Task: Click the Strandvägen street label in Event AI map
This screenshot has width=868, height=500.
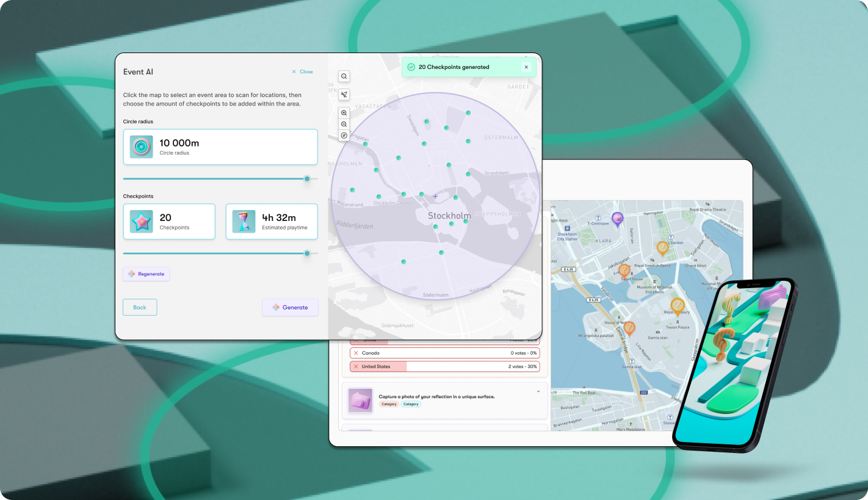Action: [x=497, y=173]
